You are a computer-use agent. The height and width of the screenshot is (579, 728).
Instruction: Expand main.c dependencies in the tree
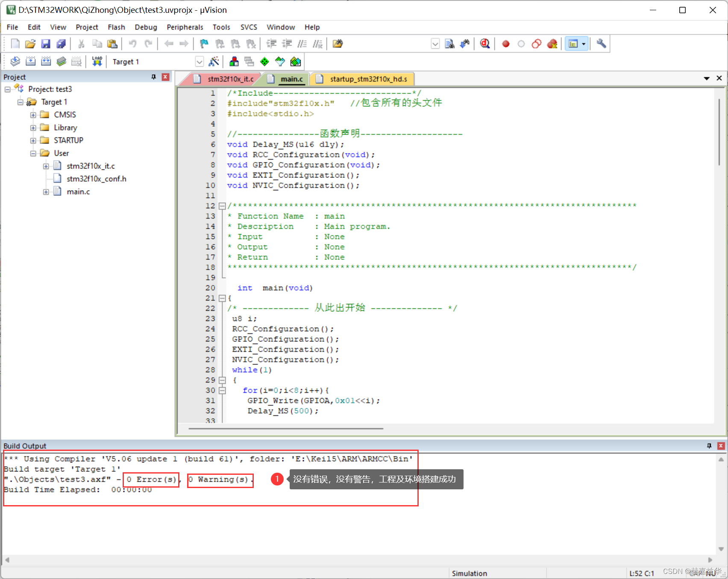click(x=46, y=192)
